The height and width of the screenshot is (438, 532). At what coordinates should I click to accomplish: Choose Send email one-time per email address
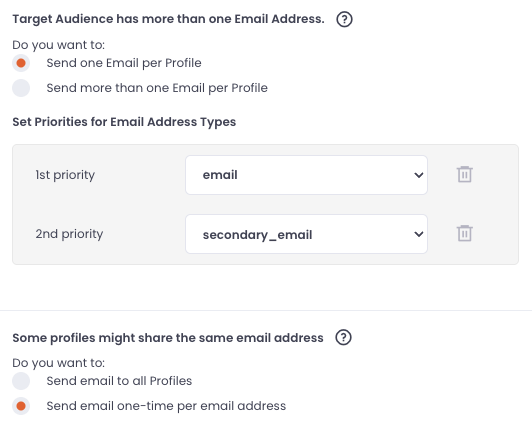(x=21, y=406)
